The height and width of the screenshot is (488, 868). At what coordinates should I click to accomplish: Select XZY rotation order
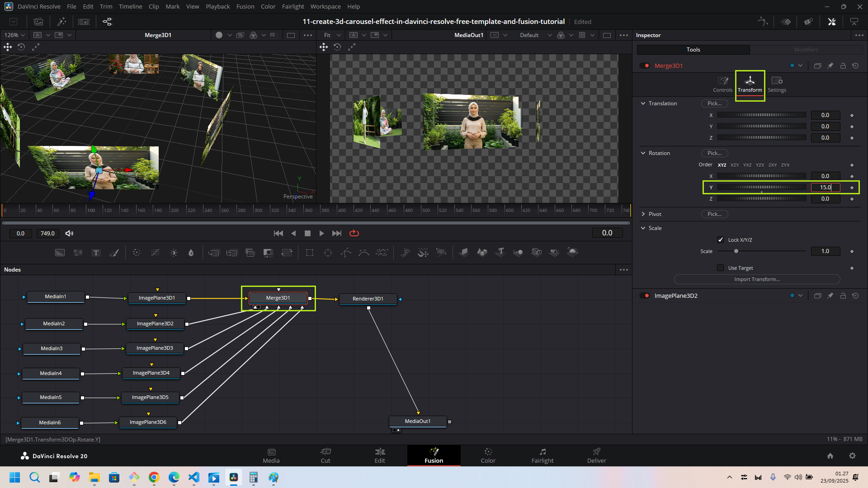tap(735, 165)
